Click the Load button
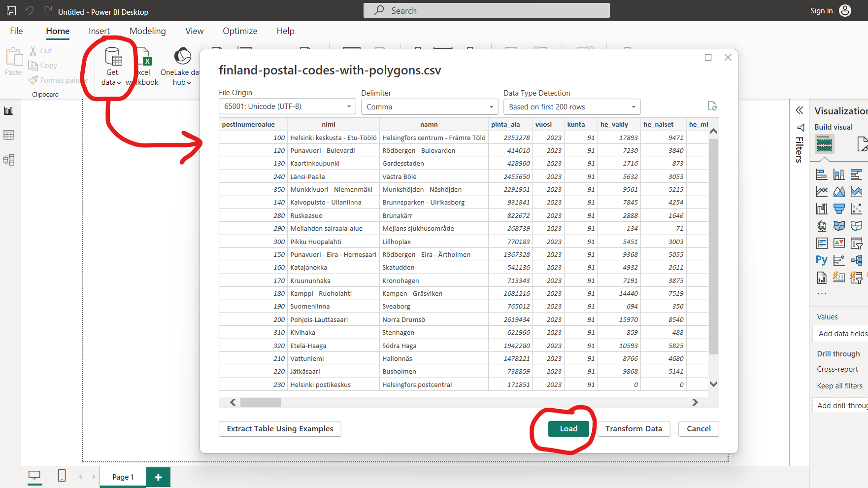Screen dimensions: 868x488 pos(568,429)
